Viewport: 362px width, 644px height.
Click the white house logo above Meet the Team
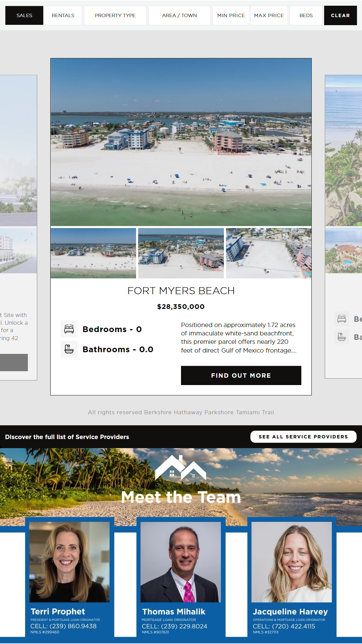pos(181,468)
